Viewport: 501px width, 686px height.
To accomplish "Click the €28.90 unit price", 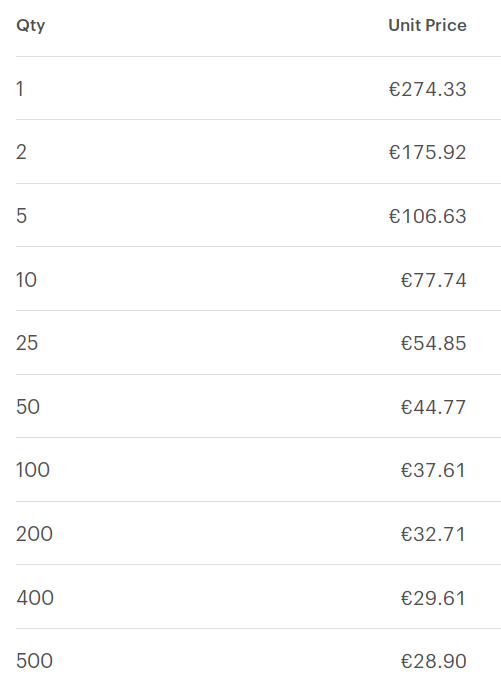I will [x=434, y=661].
